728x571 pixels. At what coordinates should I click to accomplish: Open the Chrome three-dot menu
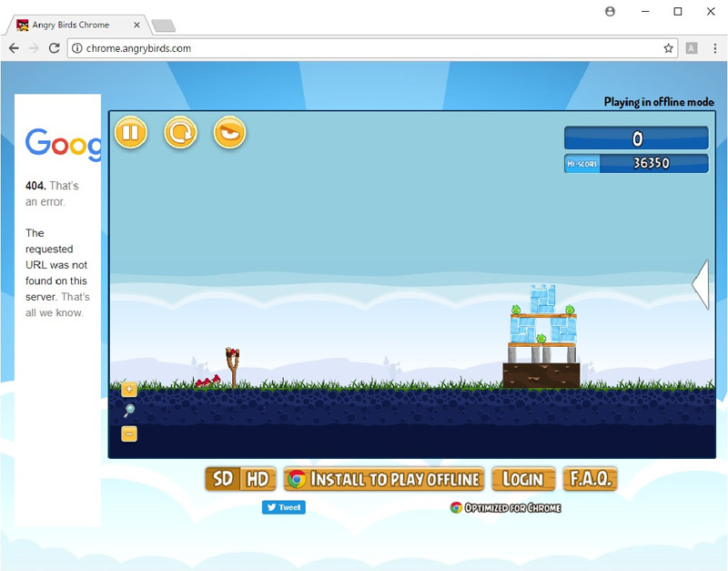tap(715, 48)
